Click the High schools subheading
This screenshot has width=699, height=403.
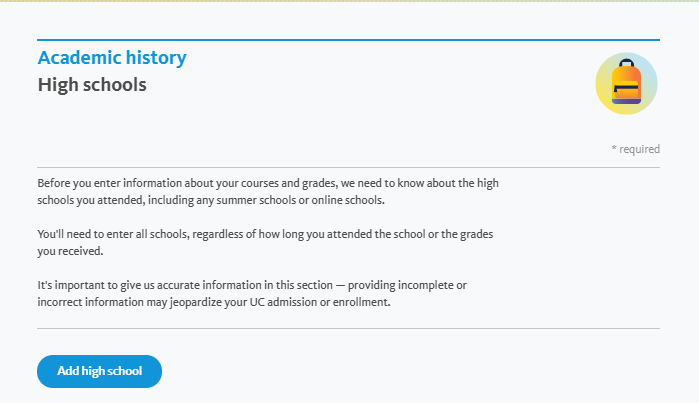pos(92,85)
